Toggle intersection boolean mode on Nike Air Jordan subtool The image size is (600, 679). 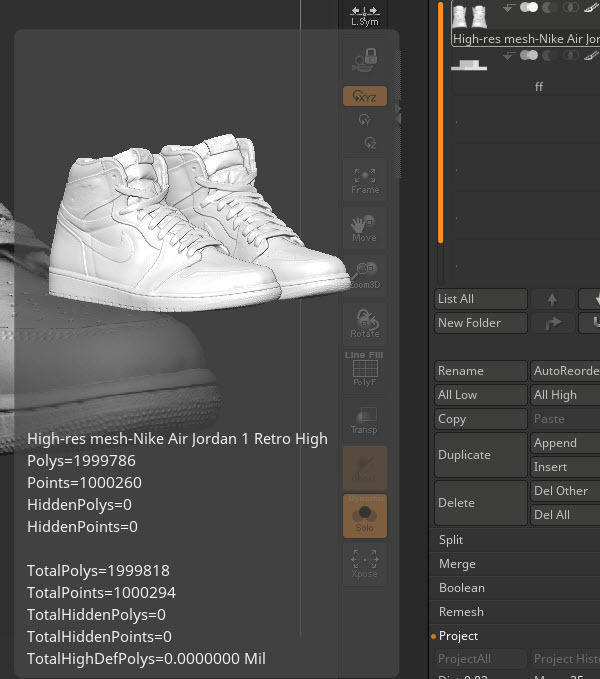tap(571, 7)
